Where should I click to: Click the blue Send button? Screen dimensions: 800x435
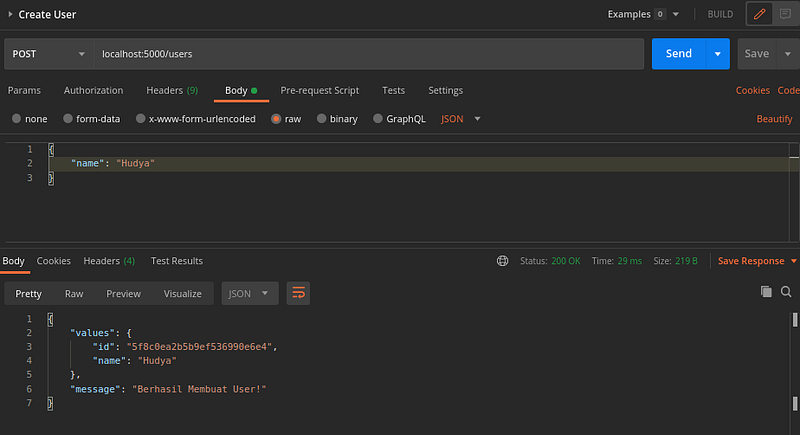click(x=679, y=54)
